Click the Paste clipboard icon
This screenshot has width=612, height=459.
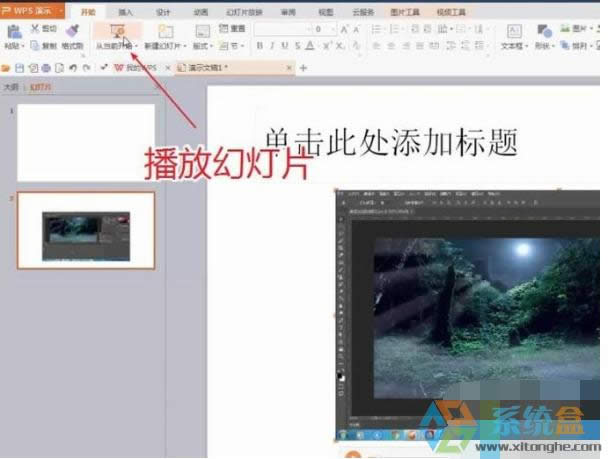(14, 32)
